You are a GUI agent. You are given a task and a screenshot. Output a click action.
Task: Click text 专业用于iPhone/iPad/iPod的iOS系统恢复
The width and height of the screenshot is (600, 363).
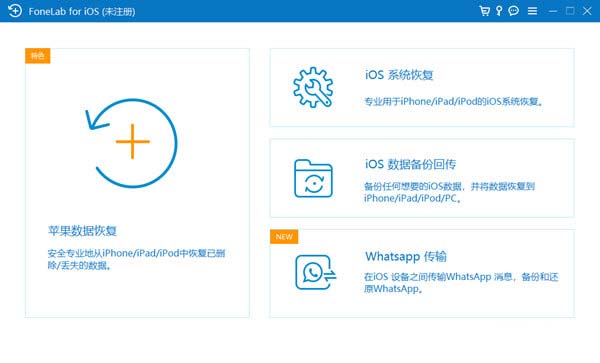point(453,101)
